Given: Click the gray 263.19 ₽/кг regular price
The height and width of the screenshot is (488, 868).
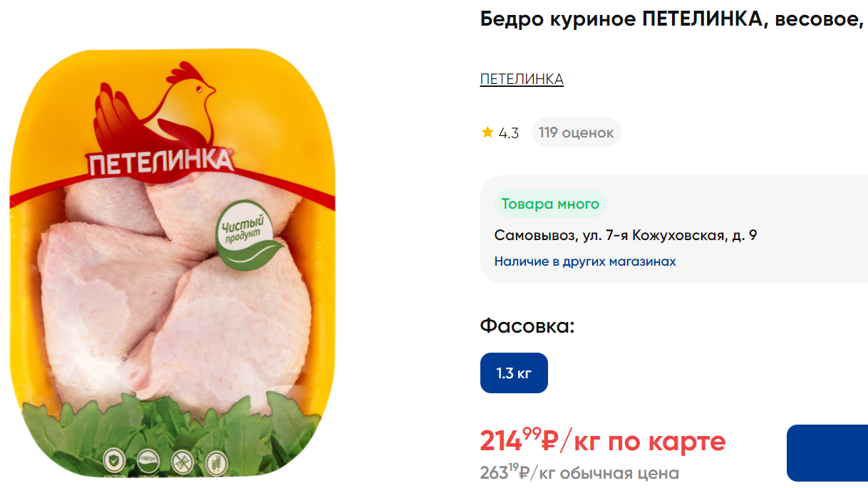Looking at the screenshot, I should pos(579,472).
